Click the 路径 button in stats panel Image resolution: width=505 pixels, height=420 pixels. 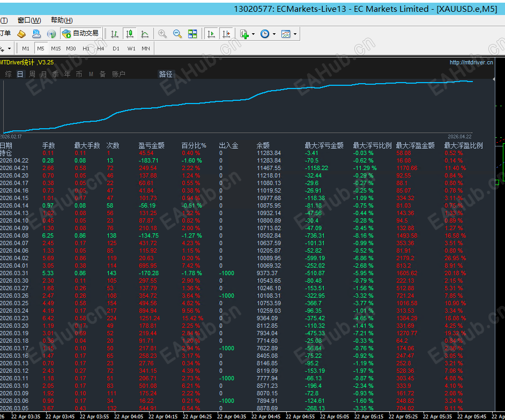point(166,74)
